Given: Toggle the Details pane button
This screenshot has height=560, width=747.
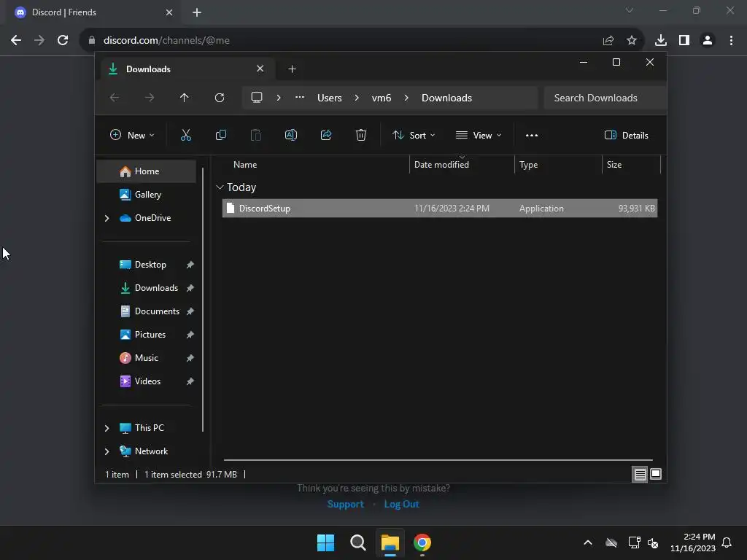Looking at the screenshot, I should tap(626, 135).
